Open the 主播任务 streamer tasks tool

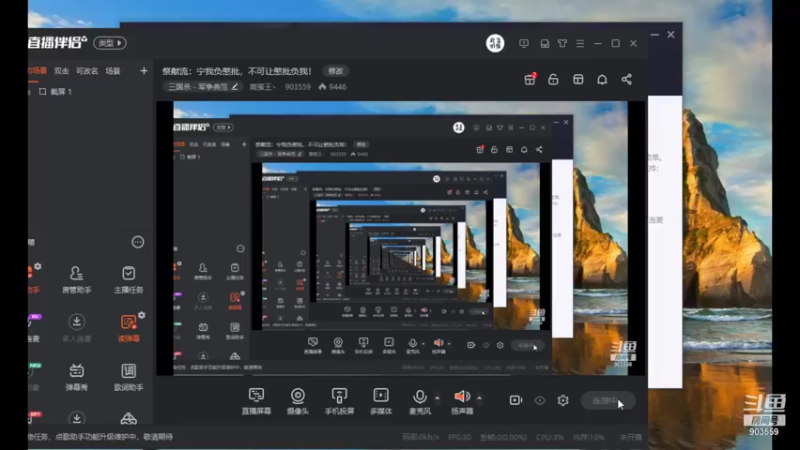point(128,280)
